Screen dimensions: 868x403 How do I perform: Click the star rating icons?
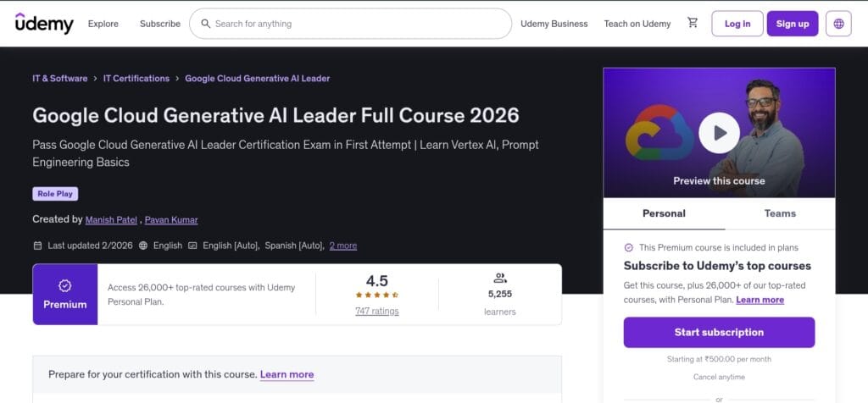pyautogui.click(x=376, y=295)
